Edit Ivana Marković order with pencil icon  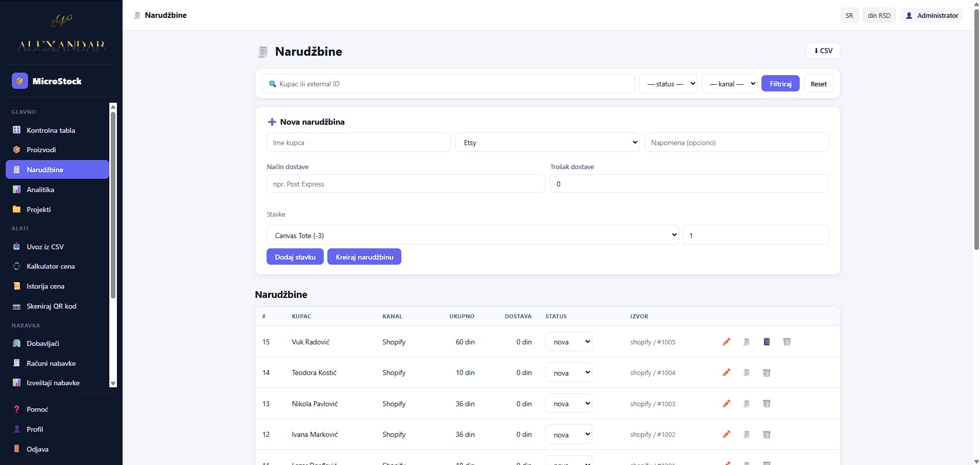(726, 434)
